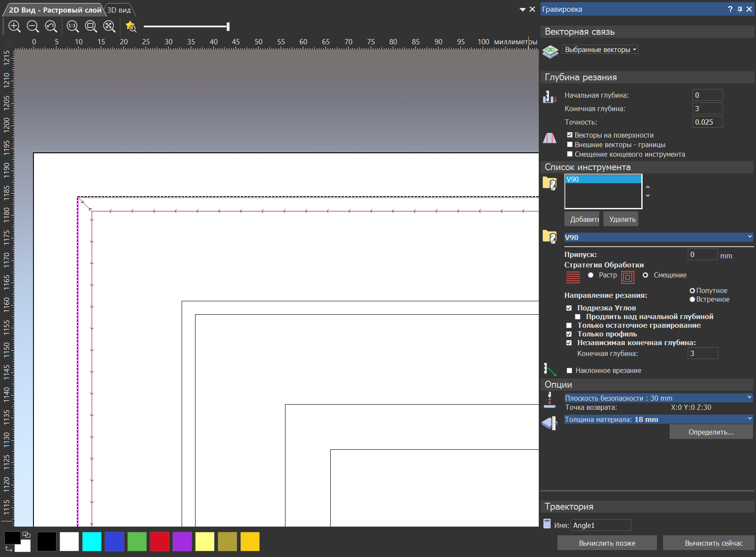Pick the cyan color swatch
The width and height of the screenshot is (756, 557).
(92, 541)
